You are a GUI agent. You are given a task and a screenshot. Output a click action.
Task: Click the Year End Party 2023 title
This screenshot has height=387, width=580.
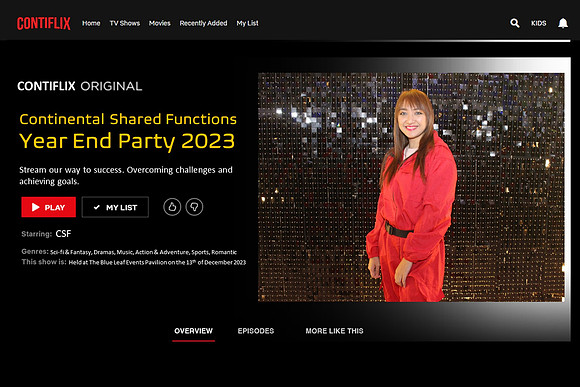(127, 141)
